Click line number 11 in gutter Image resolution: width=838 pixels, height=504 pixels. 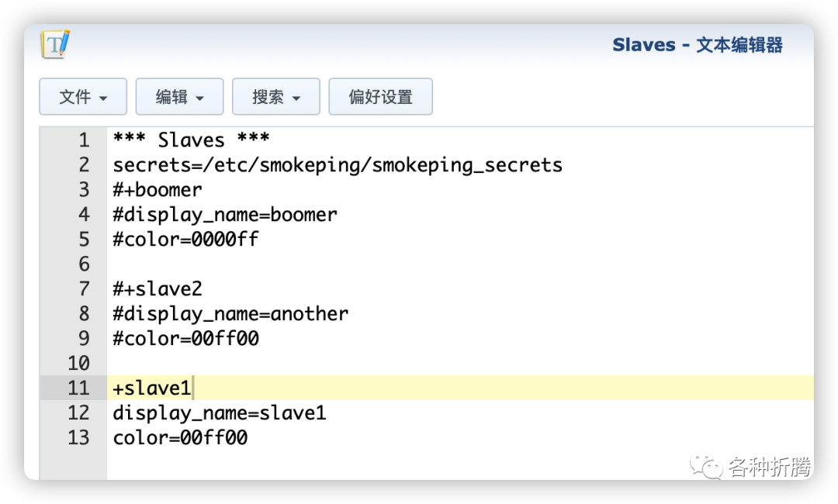pyautogui.click(x=78, y=388)
